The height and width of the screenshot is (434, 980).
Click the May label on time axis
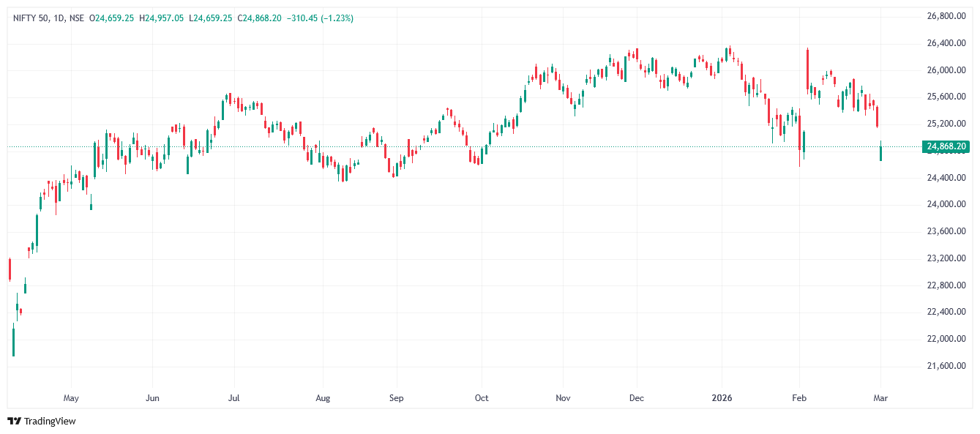coord(71,399)
